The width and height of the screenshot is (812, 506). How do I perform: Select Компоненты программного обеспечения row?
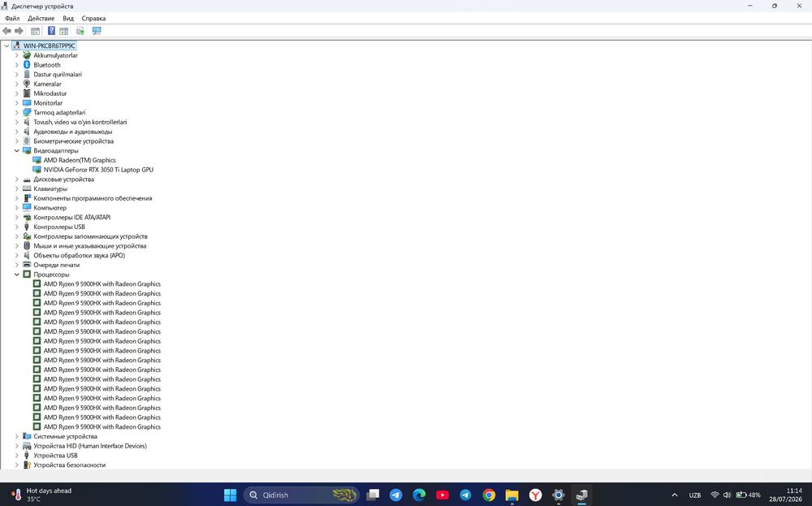(93, 198)
